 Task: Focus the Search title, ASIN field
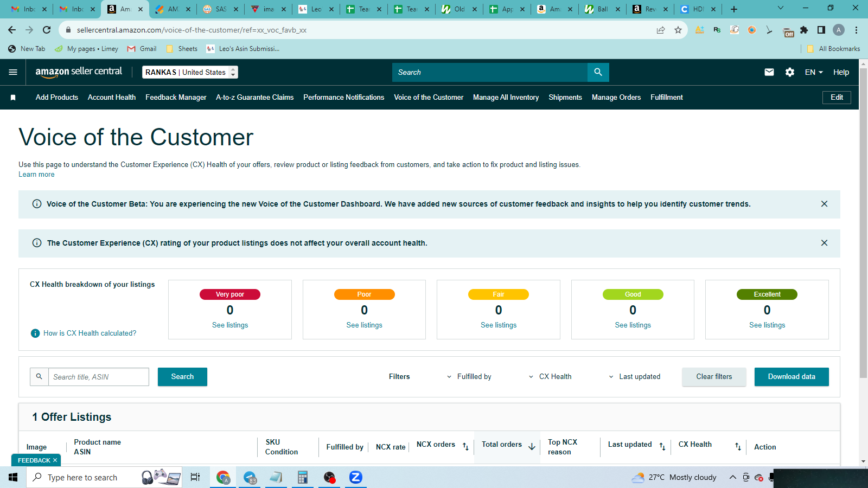click(99, 376)
